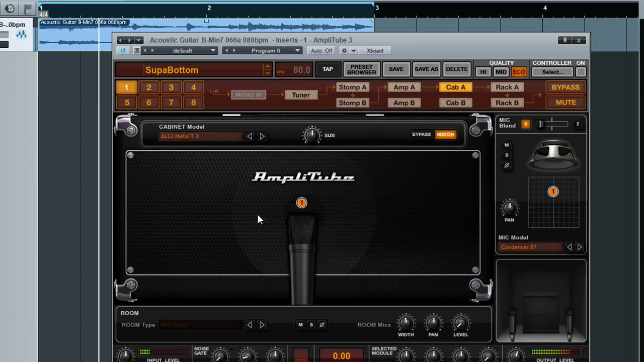Open the CABINET Model 4x12 Metal T 3 list
Screen dimensions: 644x362
[x=201, y=136]
